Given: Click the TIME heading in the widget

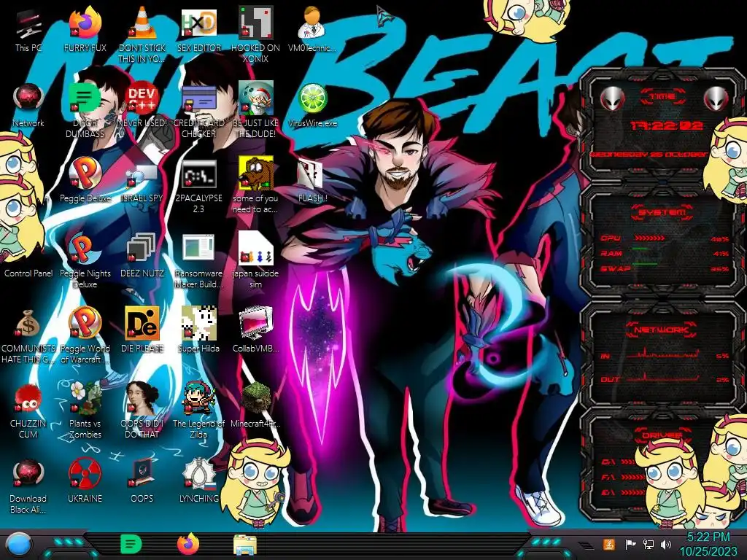Looking at the screenshot, I should pos(662,97).
